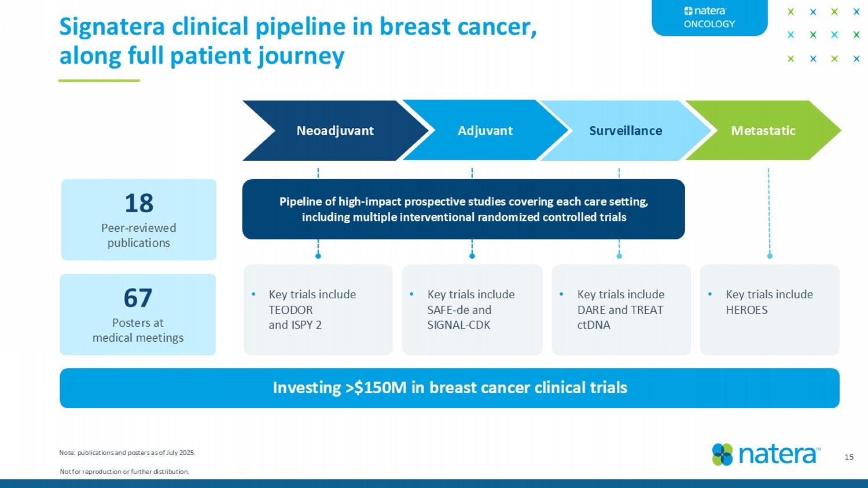
Task: Click the dot marker above the SAFE-de box
Action: pos(472,256)
